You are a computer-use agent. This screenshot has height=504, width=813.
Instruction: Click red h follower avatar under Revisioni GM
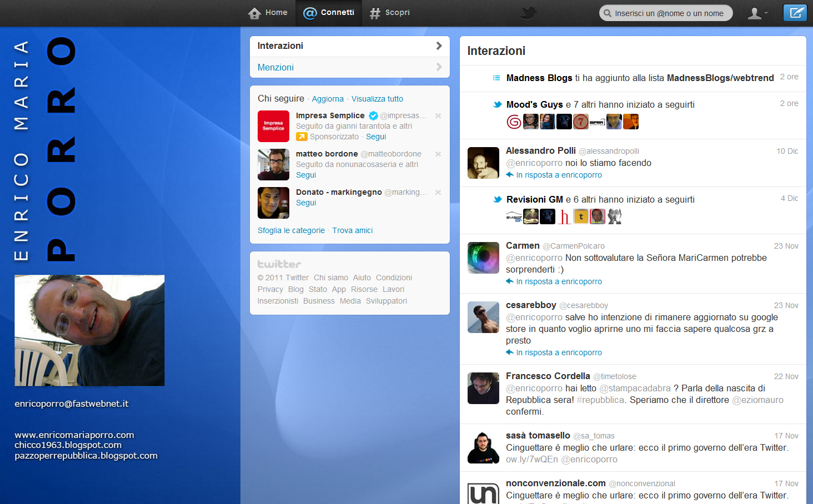tap(564, 216)
